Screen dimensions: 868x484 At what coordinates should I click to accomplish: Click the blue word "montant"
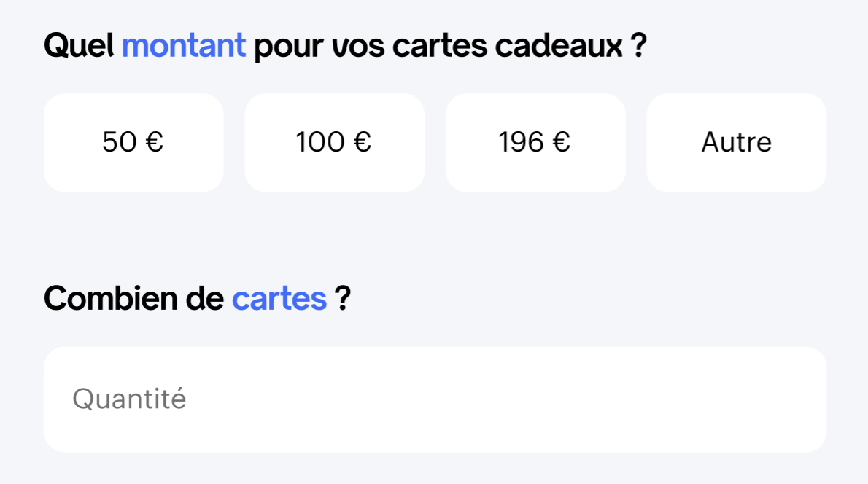pyautogui.click(x=184, y=47)
